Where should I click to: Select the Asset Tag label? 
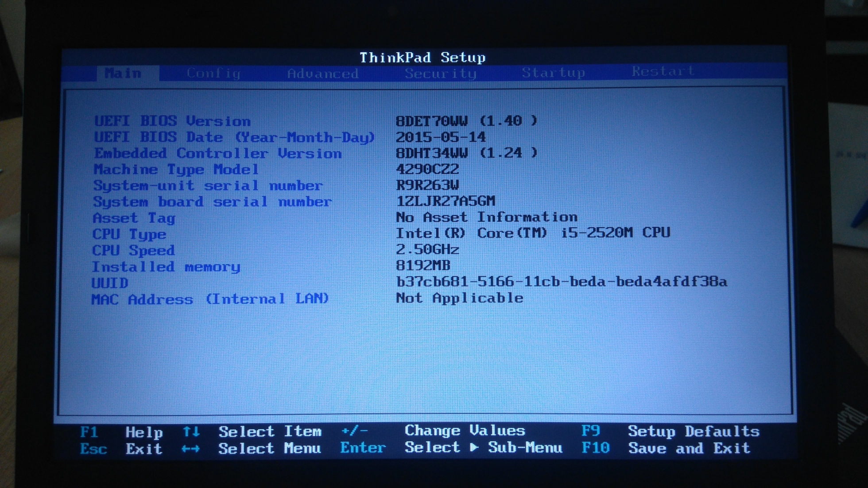pyautogui.click(x=134, y=218)
